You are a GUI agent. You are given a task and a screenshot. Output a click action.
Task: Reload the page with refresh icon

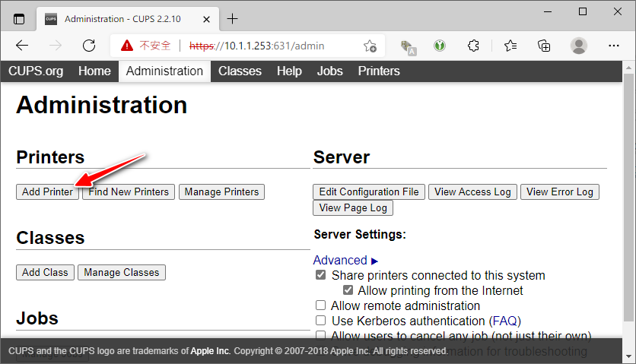click(89, 46)
